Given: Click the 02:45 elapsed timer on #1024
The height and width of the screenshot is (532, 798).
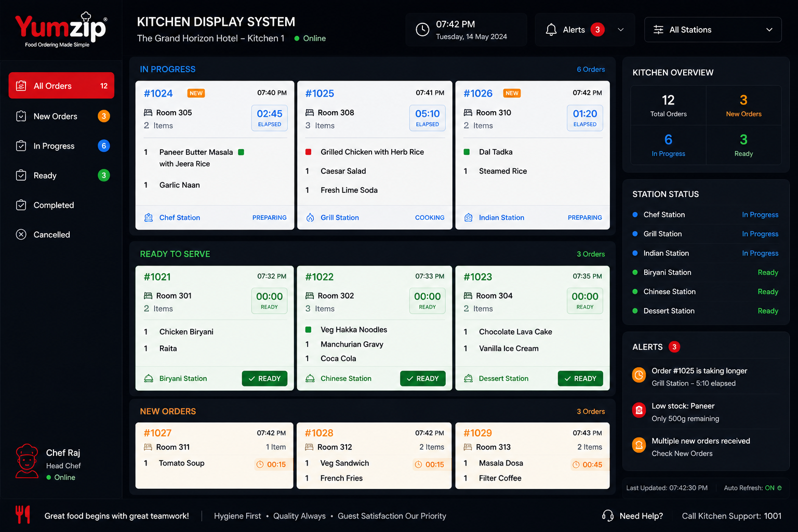Looking at the screenshot, I should (270, 118).
